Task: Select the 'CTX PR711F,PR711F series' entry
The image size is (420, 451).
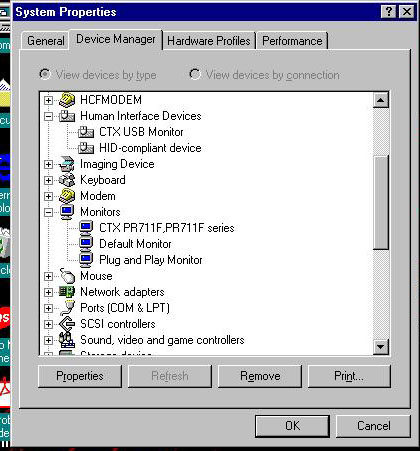Action: pos(167,228)
